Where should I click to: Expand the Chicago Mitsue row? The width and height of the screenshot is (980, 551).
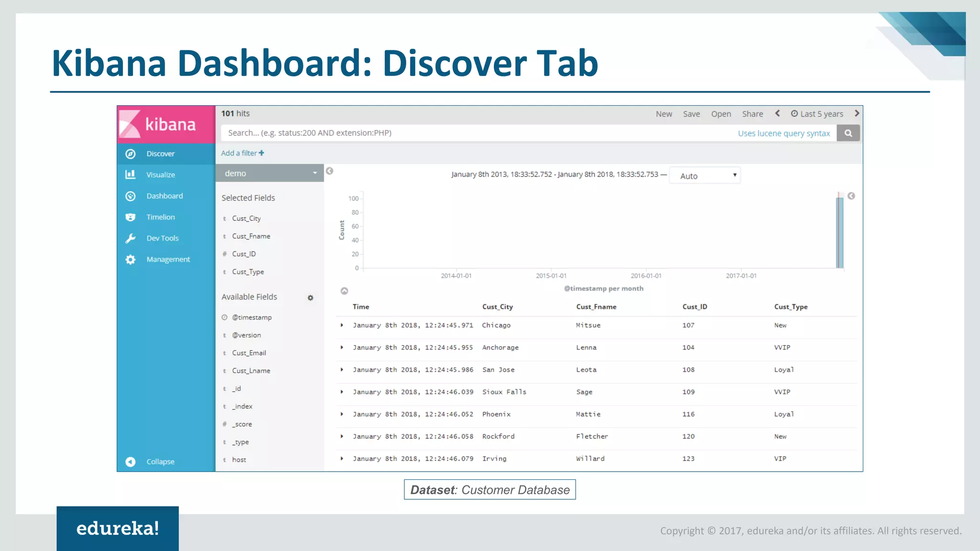(x=342, y=325)
